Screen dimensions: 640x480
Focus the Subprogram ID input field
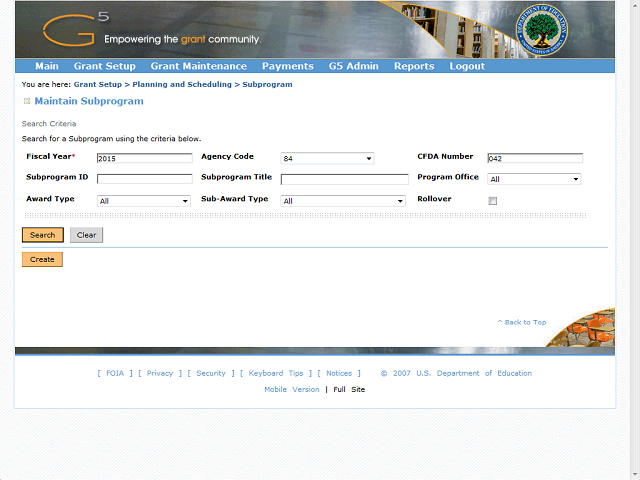click(144, 179)
